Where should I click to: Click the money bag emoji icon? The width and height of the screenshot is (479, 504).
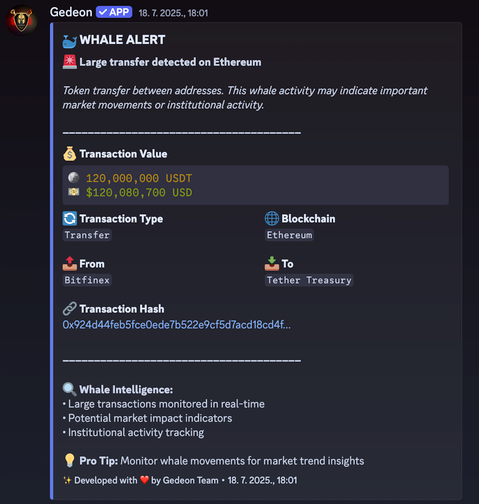(x=70, y=154)
